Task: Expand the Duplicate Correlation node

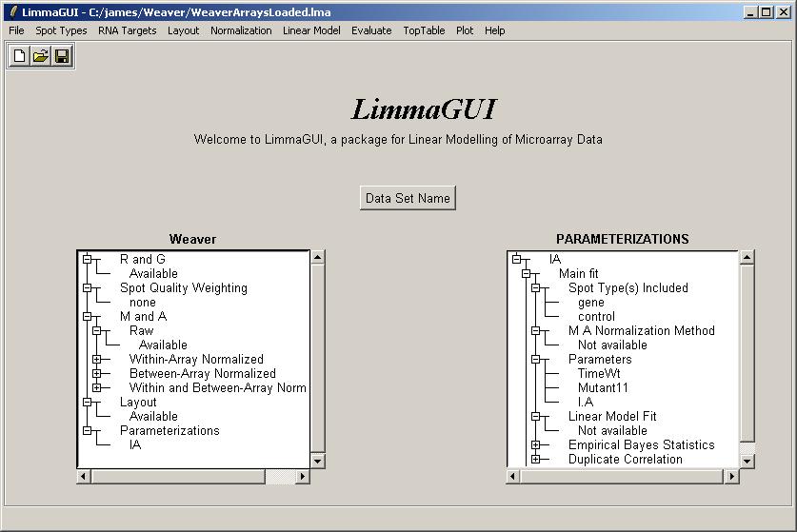Action: [536, 460]
